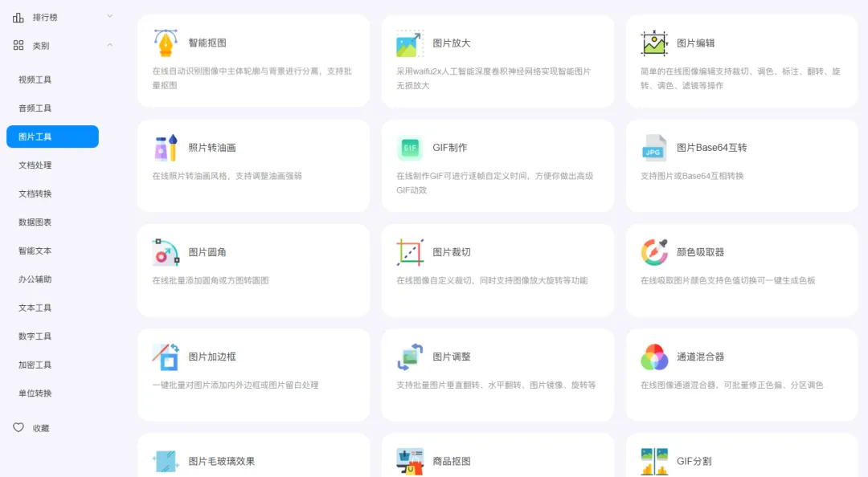Open the GIF分割 split icon
The height and width of the screenshot is (477, 868).
coord(654,462)
